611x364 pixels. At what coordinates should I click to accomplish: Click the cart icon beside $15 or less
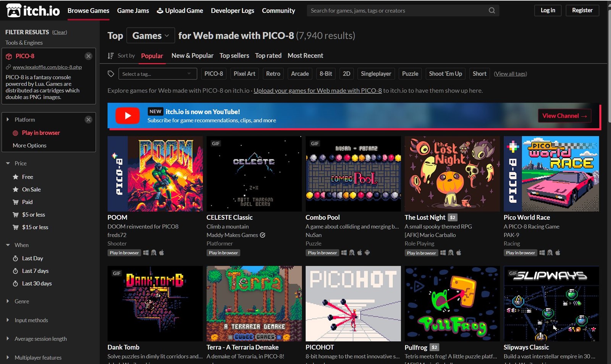point(16,227)
